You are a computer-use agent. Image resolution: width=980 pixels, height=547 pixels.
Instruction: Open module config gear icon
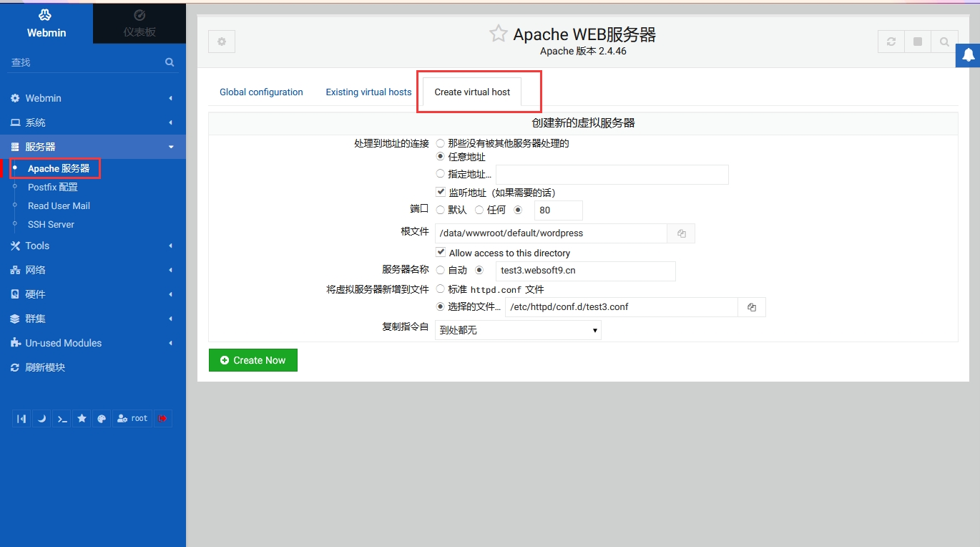coord(222,42)
